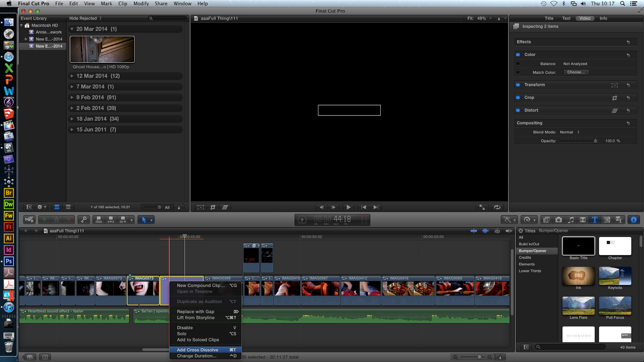
Task: Toggle timeline skimming
Action: 474,231
